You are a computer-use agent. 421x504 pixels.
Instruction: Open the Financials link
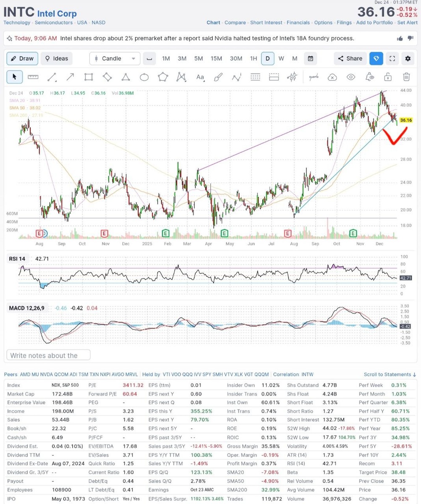298,23
